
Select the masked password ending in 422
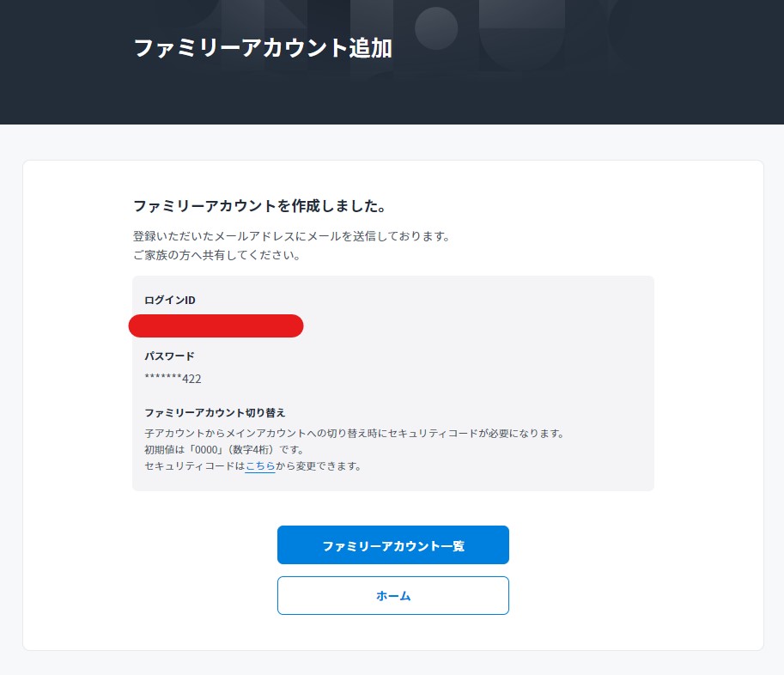pyautogui.click(x=173, y=379)
